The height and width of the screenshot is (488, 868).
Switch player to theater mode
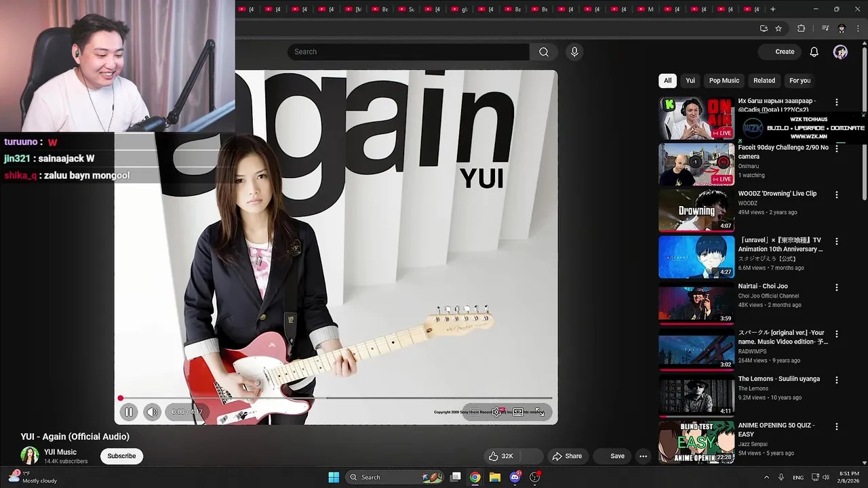point(518,412)
